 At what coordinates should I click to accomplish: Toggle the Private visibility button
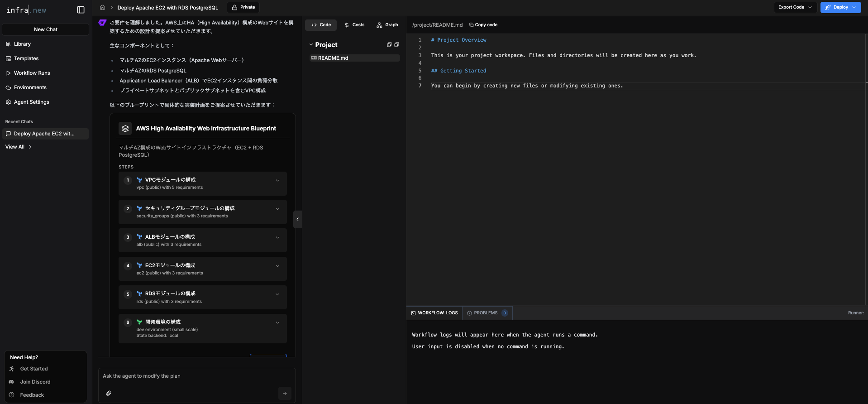coord(243,7)
